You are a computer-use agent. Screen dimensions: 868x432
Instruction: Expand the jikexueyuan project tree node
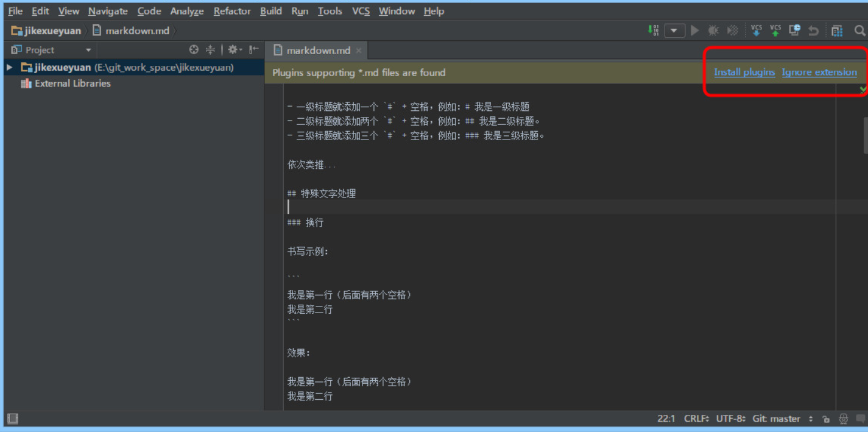[x=9, y=68]
